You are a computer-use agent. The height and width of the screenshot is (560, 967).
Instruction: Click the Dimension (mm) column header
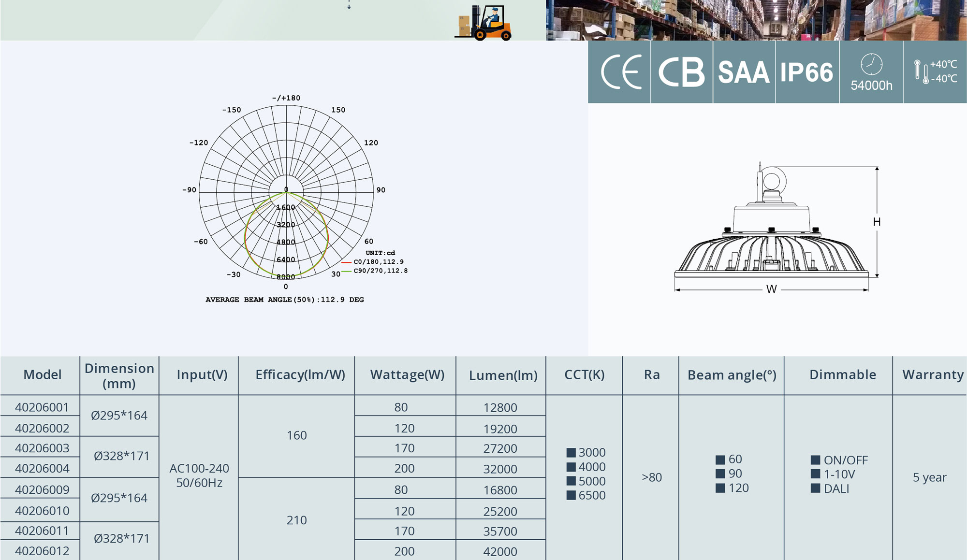(x=119, y=376)
